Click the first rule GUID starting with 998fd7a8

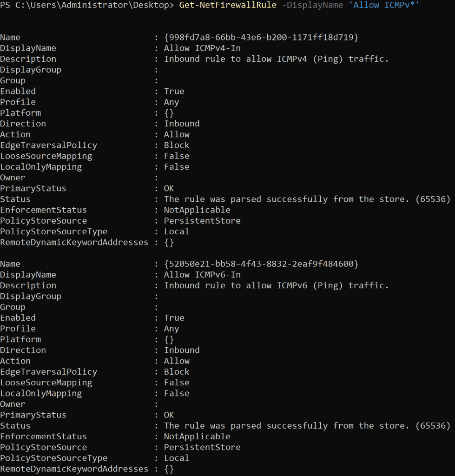pos(261,37)
